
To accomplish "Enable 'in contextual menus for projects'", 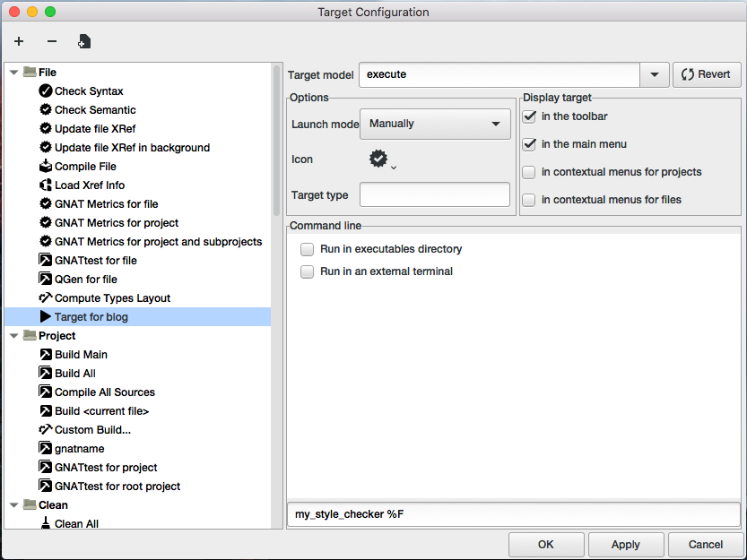I will coord(530,172).
